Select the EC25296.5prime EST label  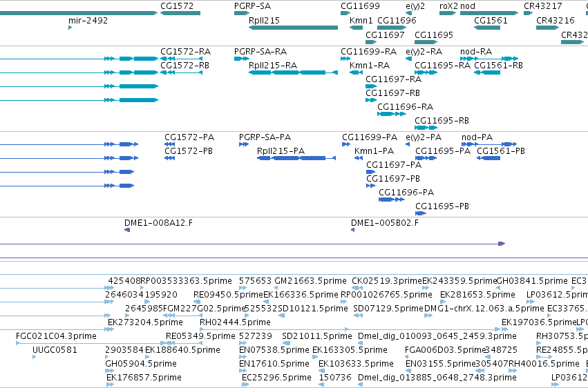click(276, 378)
